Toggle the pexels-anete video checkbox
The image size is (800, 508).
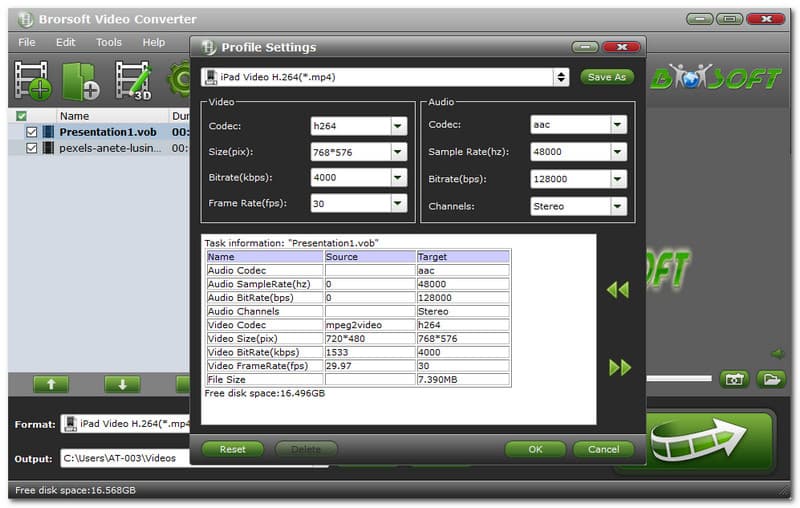click(32, 148)
